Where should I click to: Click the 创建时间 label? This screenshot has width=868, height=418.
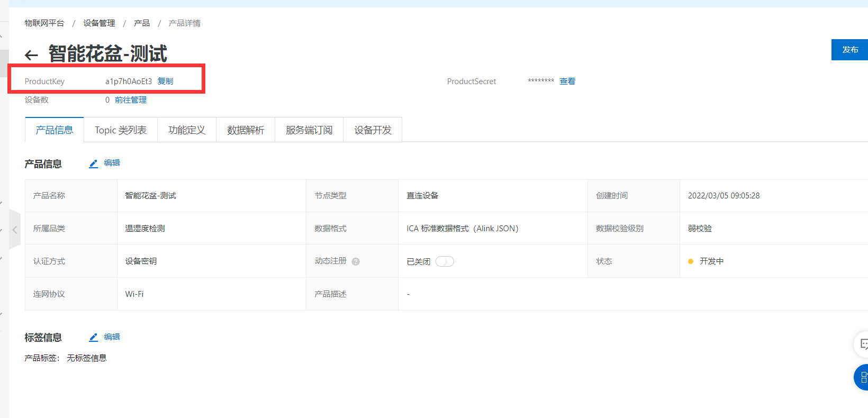[x=612, y=196]
